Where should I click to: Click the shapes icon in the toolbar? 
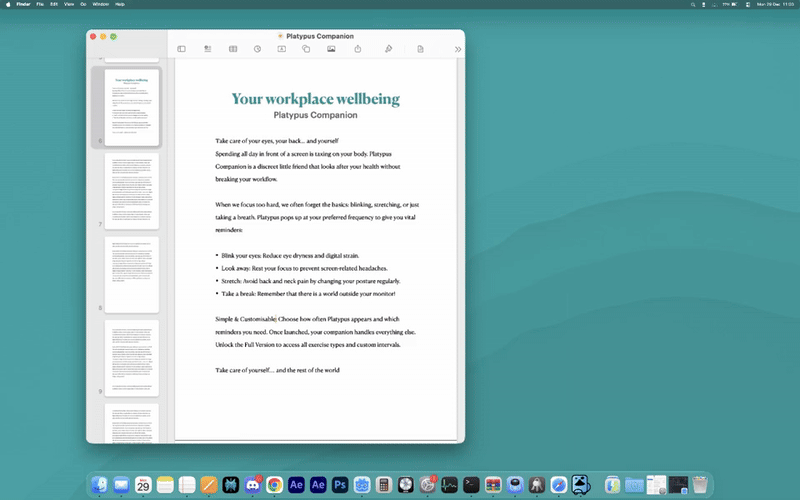(306, 49)
